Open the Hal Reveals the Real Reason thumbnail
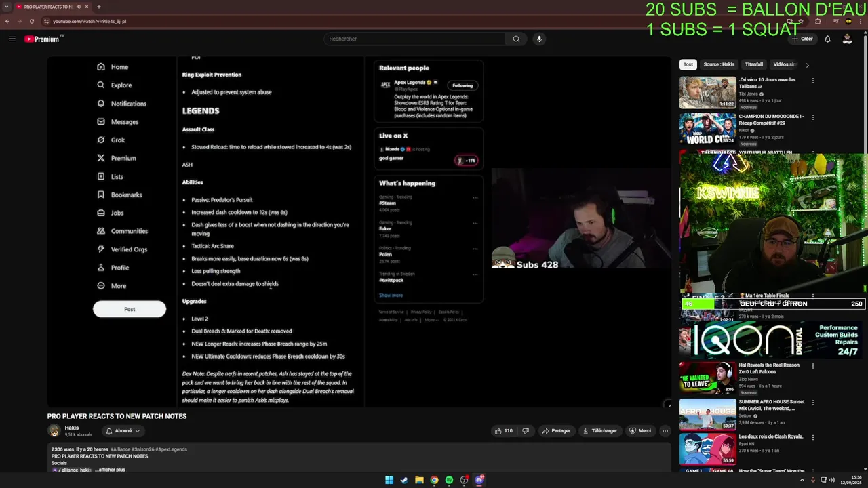The height and width of the screenshot is (488, 868). 708,378
